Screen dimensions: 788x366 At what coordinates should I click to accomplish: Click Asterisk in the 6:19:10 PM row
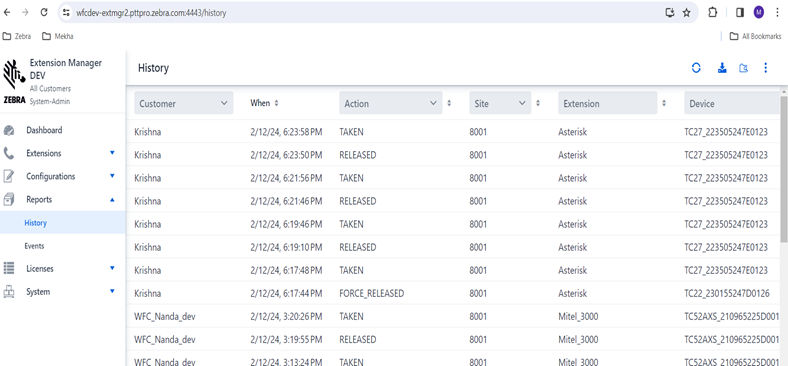(572, 247)
